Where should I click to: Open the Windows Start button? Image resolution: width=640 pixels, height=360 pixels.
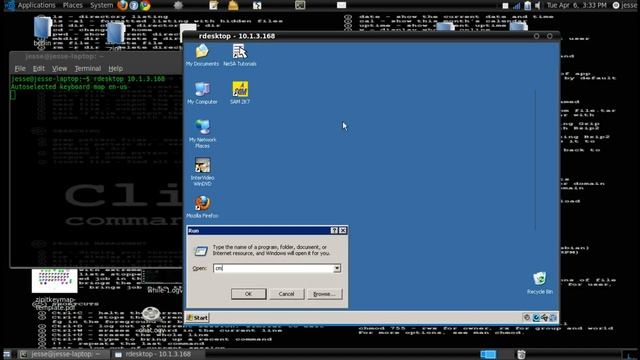click(198, 318)
